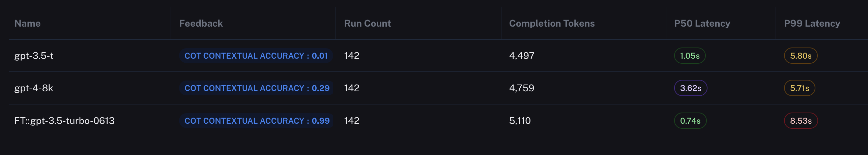Open the gpt-3.5-t project row

pos(34,56)
